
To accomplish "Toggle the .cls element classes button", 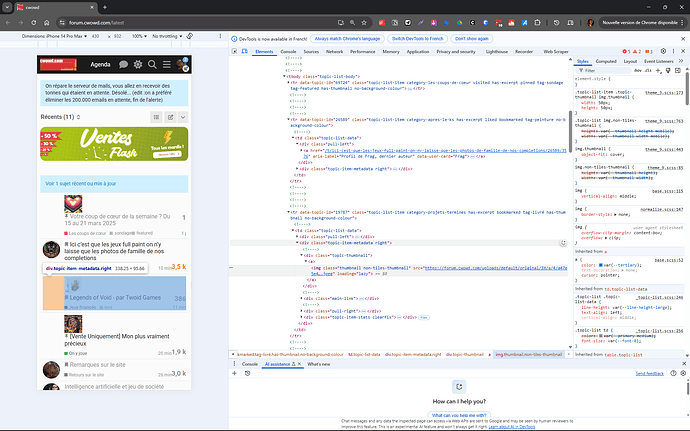I will (x=648, y=70).
